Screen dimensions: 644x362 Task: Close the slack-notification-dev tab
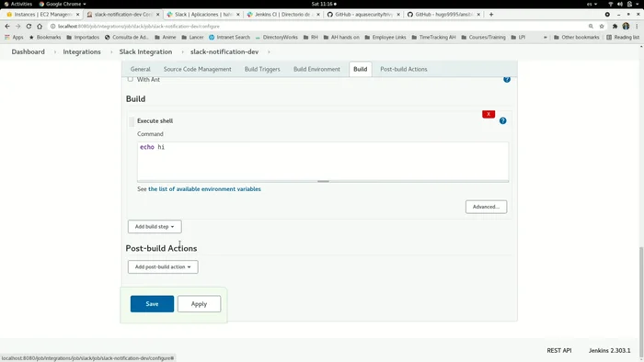click(x=157, y=15)
